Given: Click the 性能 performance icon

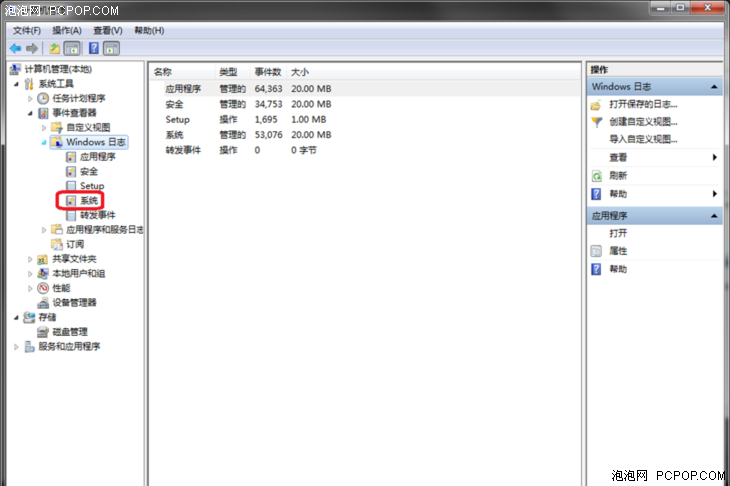Looking at the screenshot, I should tap(43, 288).
